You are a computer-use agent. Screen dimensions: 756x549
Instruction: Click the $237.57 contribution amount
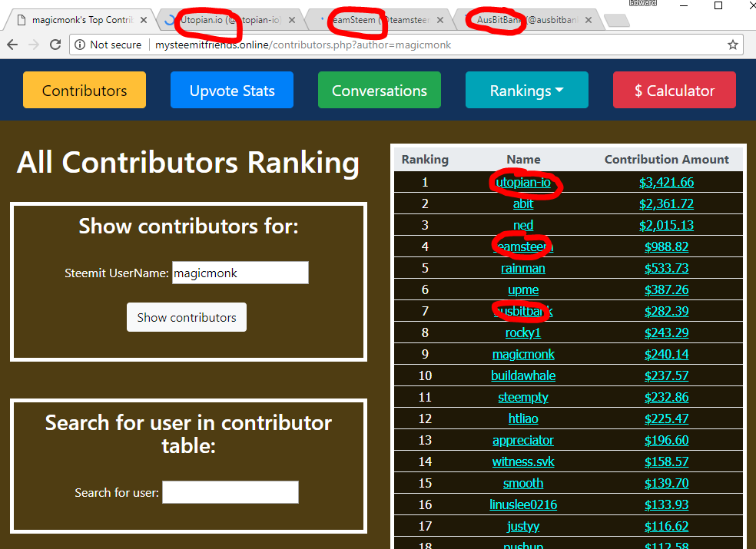(666, 375)
